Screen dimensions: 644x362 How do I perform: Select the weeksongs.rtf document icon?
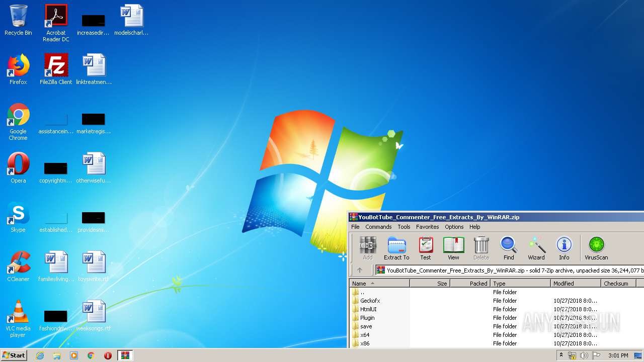pyautogui.click(x=94, y=316)
